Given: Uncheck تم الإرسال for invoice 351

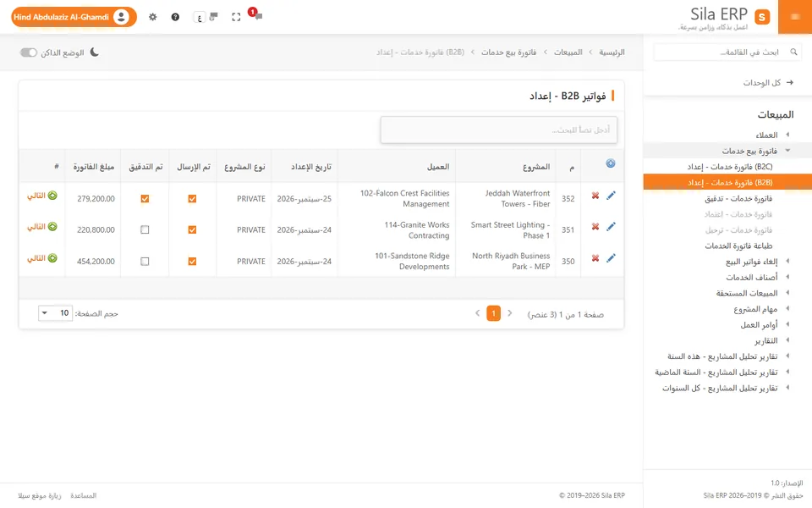Looking at the screenshot, I should 192,229.
